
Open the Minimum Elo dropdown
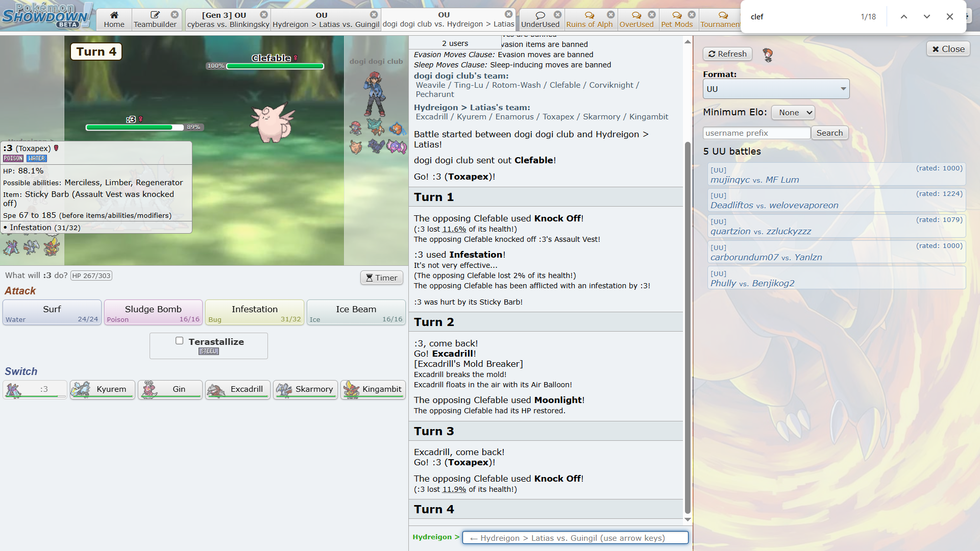(x=793, y=112)
